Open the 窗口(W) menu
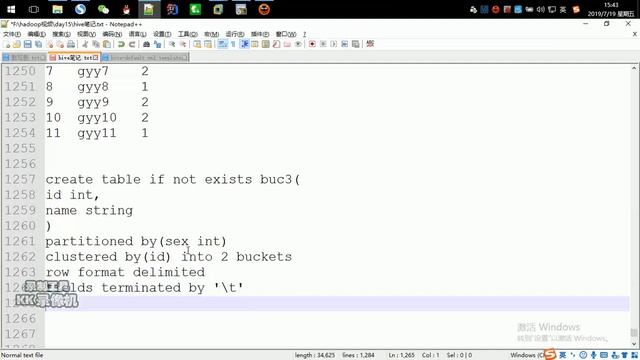640x360 pixels. click(x=286, y=34)
